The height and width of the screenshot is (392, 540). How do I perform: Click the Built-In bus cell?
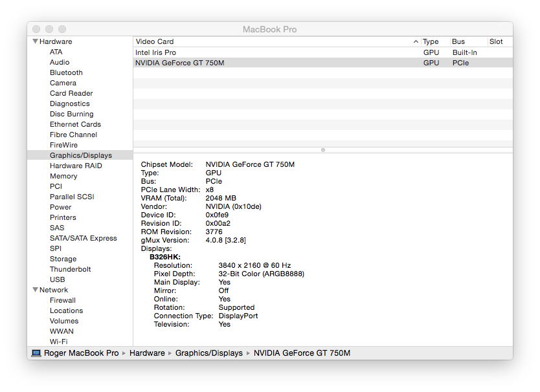[465, 52]
